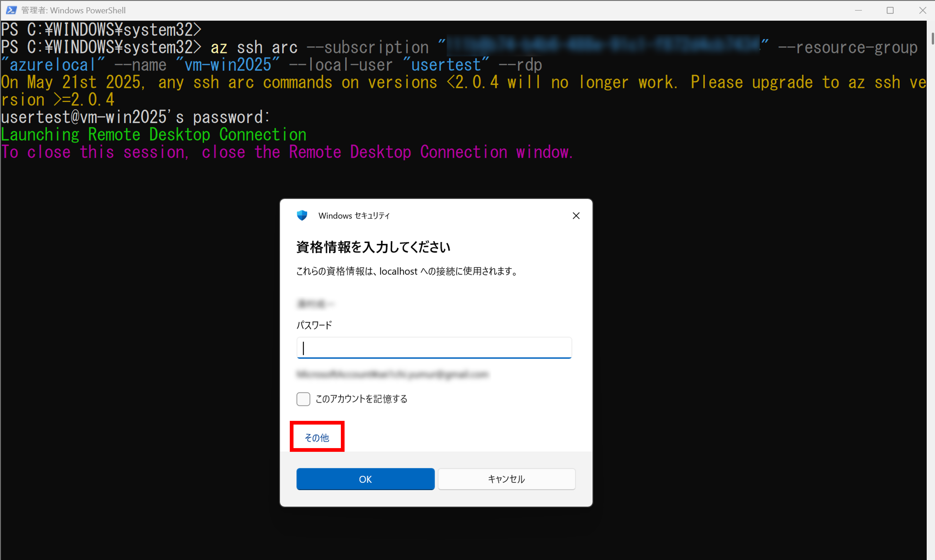
Task: Click the "On May 21st 2025" warning line
Action: 464,91
